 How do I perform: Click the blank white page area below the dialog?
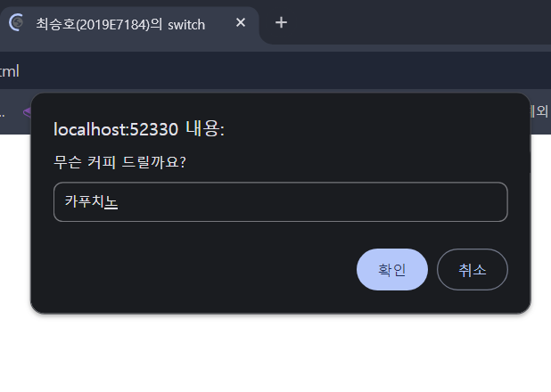pyautogui.click(x=275, y=353)
